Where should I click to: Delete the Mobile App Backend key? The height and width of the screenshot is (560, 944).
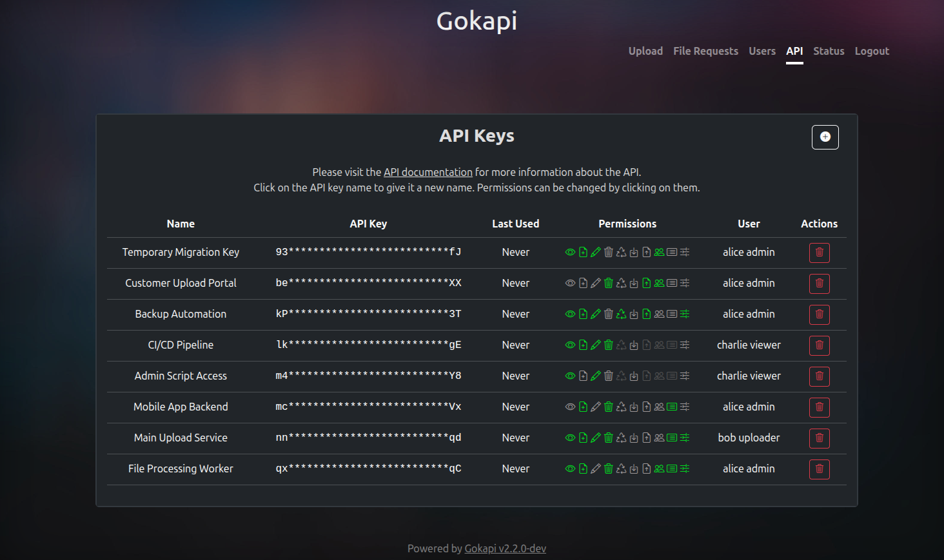point(819,407)
